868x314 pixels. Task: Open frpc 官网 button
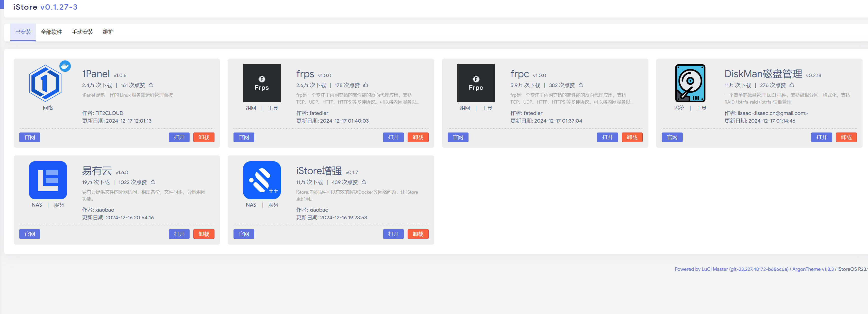pos(458,137)
